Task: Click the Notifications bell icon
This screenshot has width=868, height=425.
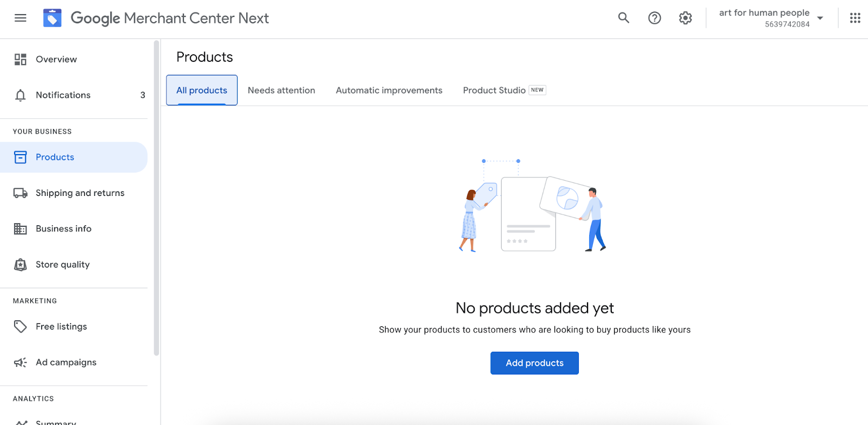Action: click(21, 95)
